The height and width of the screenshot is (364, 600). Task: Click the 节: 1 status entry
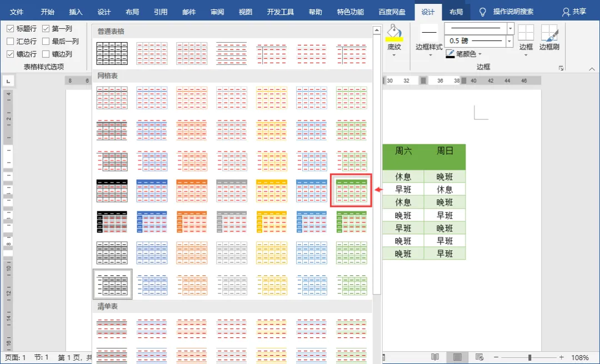(41, 357)
